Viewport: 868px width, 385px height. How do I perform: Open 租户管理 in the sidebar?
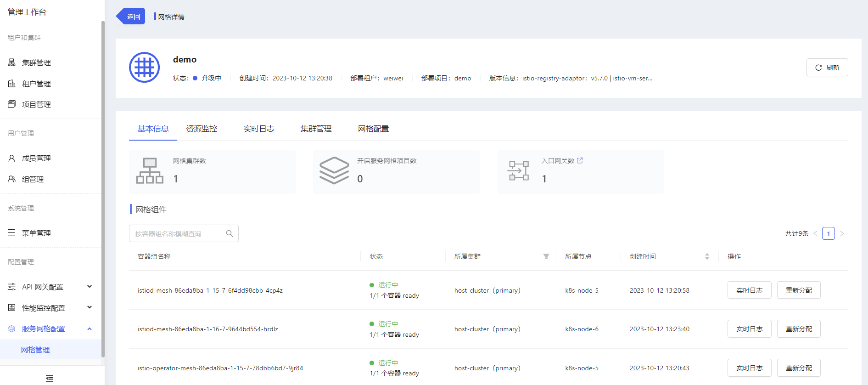tap(36, 84)
